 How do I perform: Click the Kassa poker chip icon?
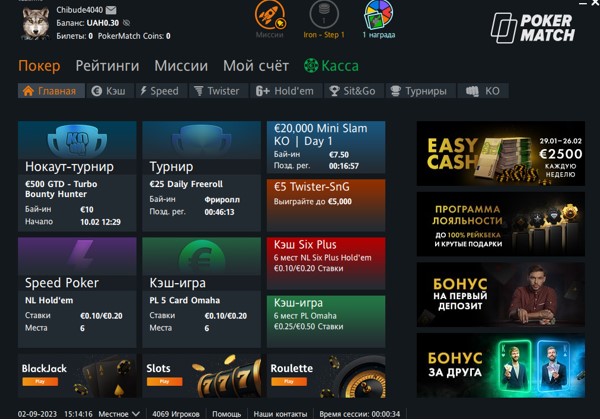click(311, 65)
